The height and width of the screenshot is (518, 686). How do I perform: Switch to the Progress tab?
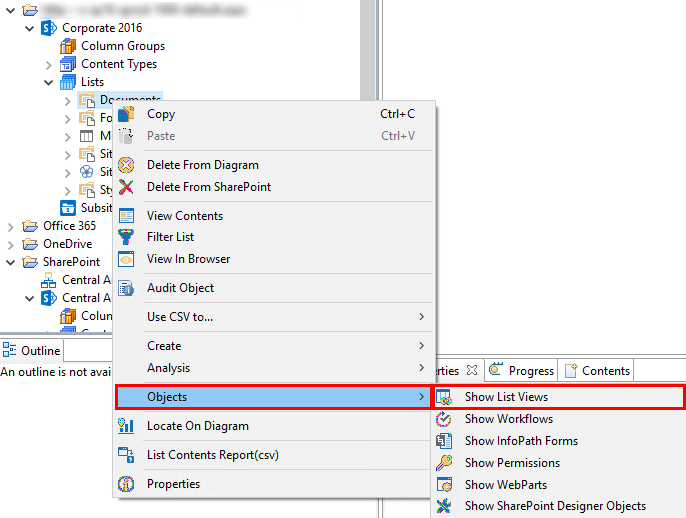521,371
